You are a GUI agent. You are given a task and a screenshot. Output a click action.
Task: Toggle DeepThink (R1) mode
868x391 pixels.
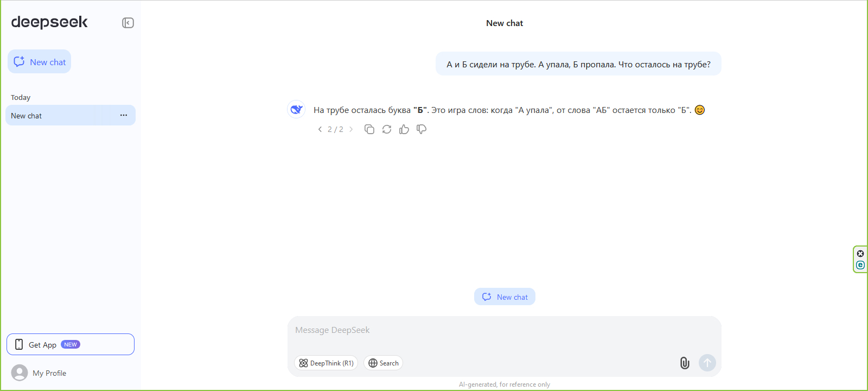point(326,363)
